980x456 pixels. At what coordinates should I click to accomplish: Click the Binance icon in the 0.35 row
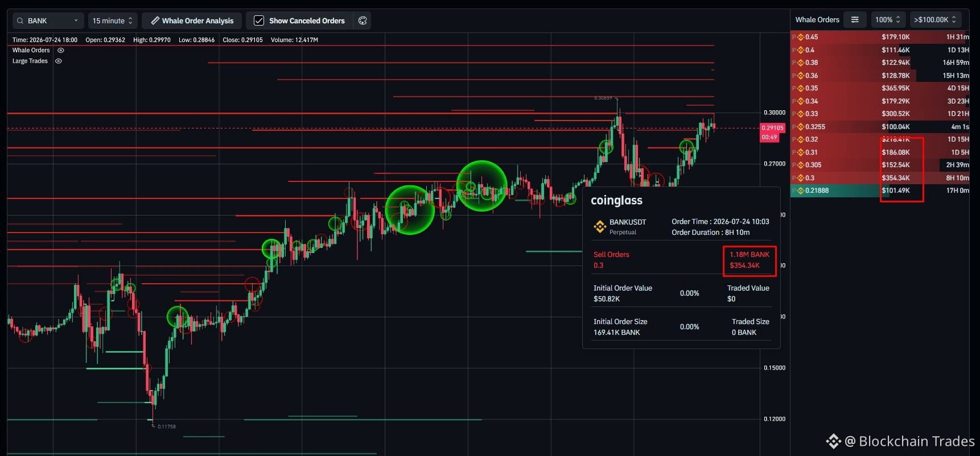click(x=801, y=88)
